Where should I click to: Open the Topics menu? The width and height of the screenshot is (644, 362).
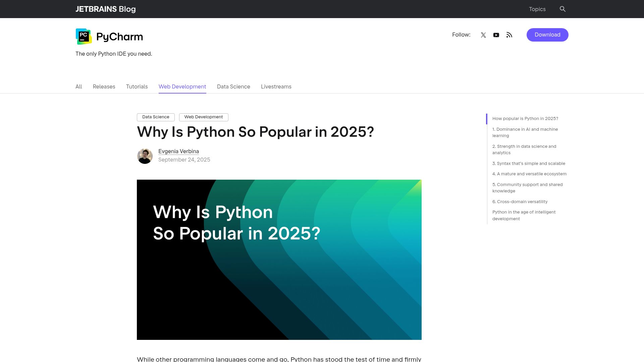coord(537,9)
